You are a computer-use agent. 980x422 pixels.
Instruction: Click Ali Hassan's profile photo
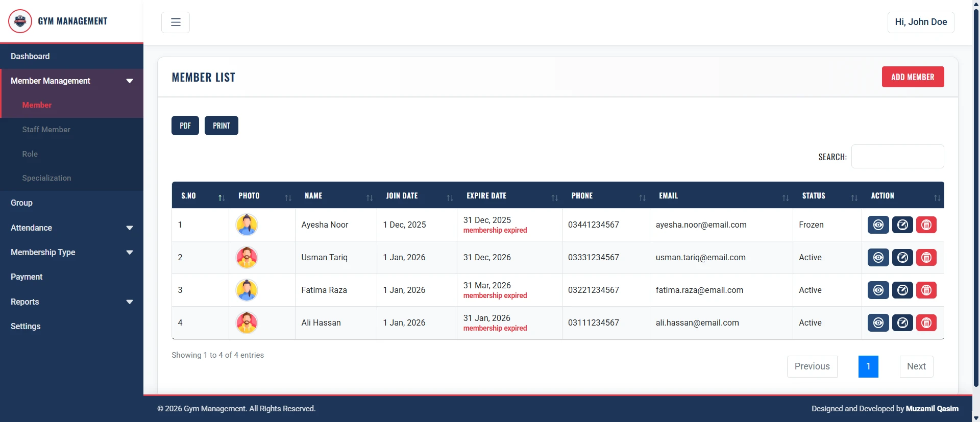[247, 322]
